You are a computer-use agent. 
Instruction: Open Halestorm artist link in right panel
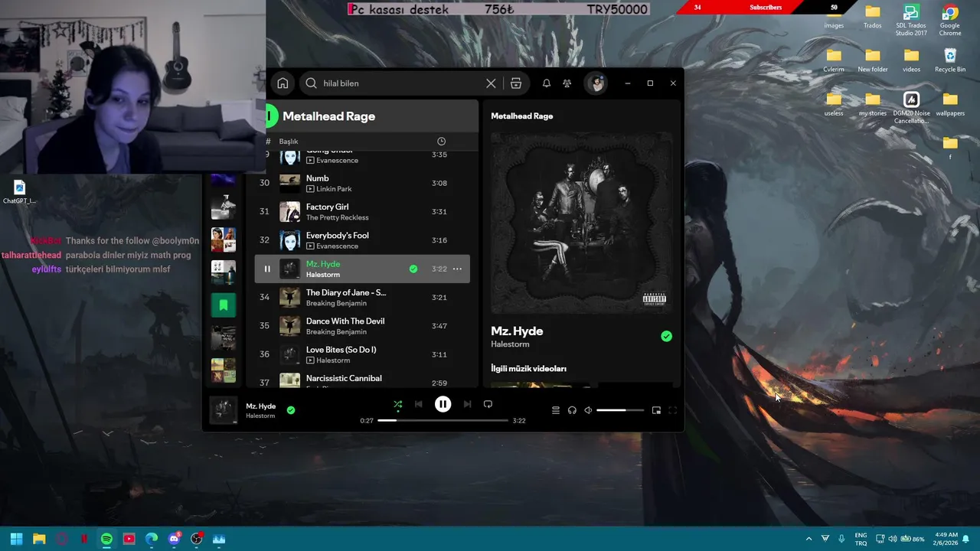coord(510,344)
